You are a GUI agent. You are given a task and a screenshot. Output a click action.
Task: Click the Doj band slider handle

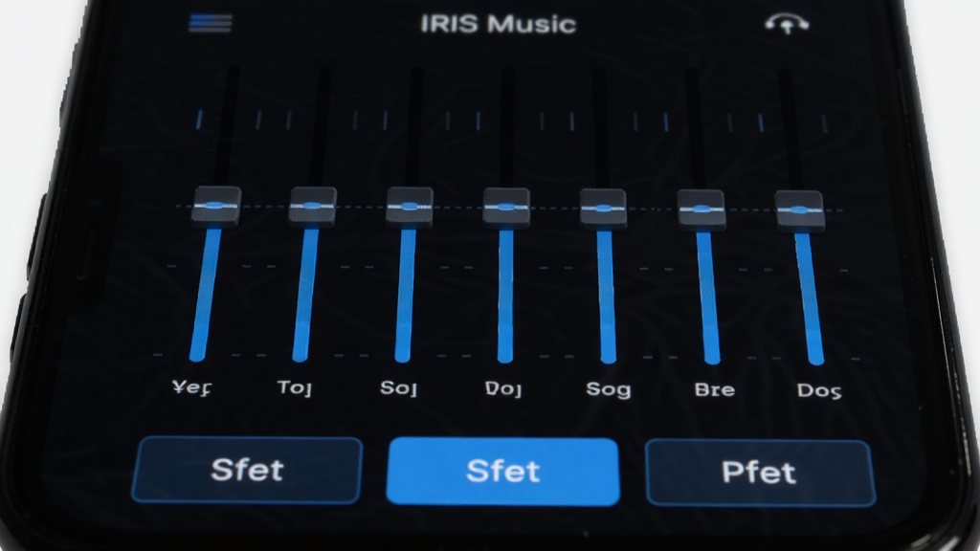coord(506,208)
